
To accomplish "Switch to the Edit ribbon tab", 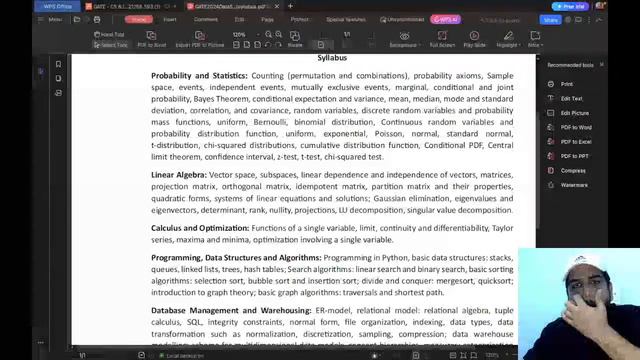I will [x=239, y=19].
